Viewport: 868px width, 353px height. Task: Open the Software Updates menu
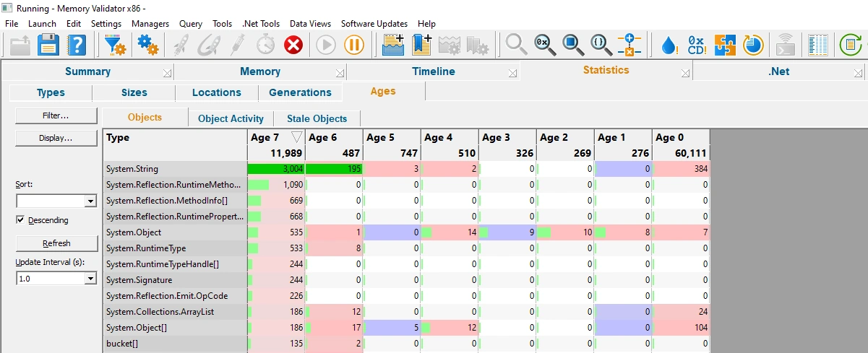point(374,24)
